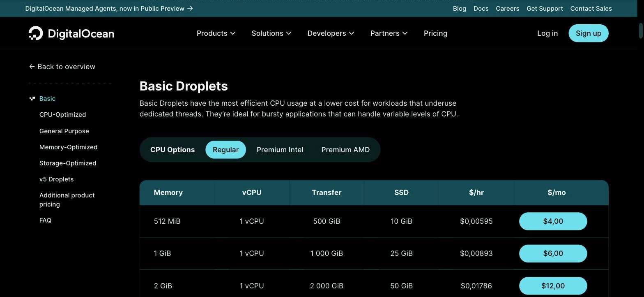Click the arrow icon after Public Preview announcement
Screen dimensions: 644x297
pyautogui.click(x=190, y=8)
